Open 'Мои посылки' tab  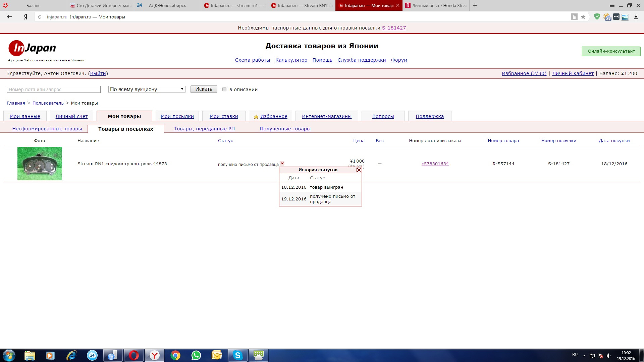point(177,116)
